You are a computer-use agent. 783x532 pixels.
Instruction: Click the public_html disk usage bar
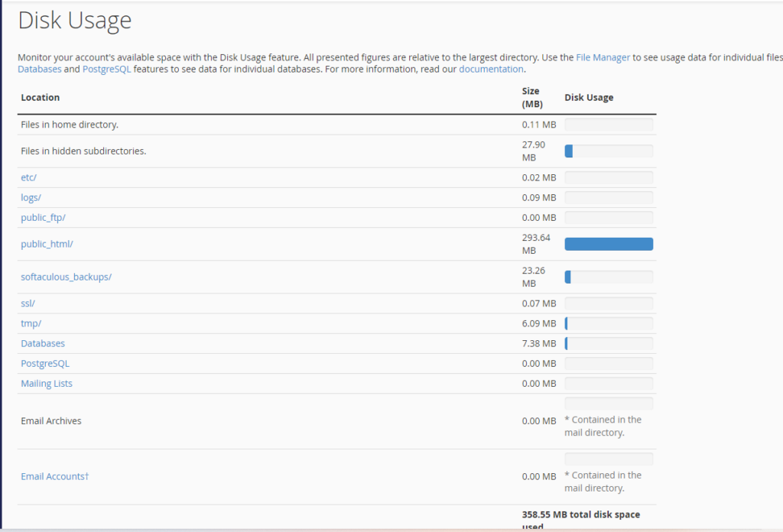pyautogui.click(x=608, y=243)
